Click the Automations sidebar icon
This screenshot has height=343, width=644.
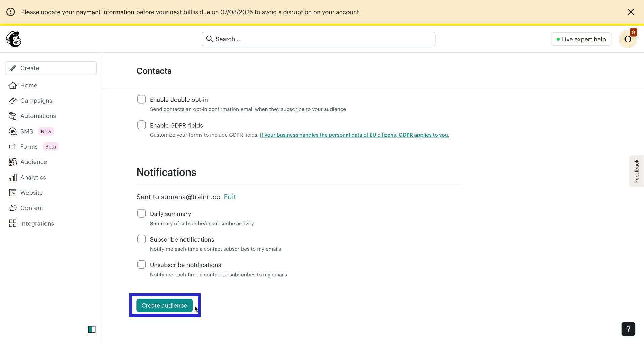[x=12, y=116]
